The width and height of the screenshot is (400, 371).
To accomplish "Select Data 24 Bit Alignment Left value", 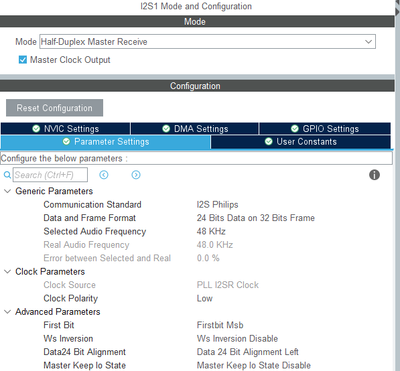I will click(248, 352).
